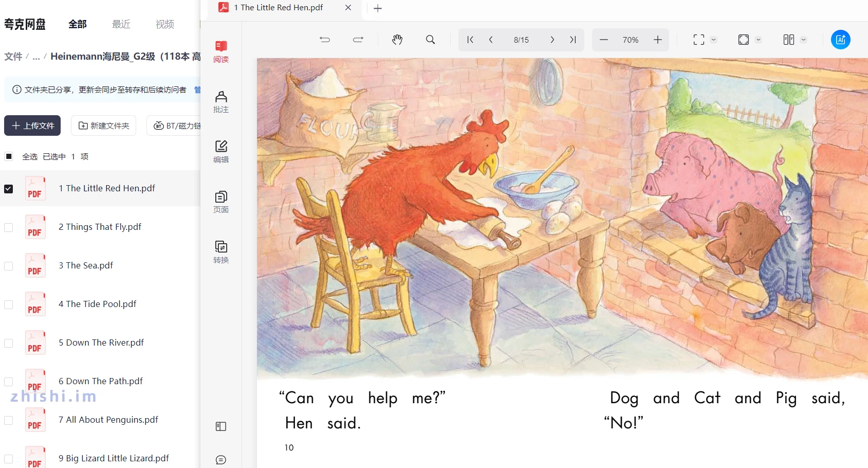868x468 pixels.
Task: Open 4 The Tide Pool.pdf
Action: click(x=98, y=304)
